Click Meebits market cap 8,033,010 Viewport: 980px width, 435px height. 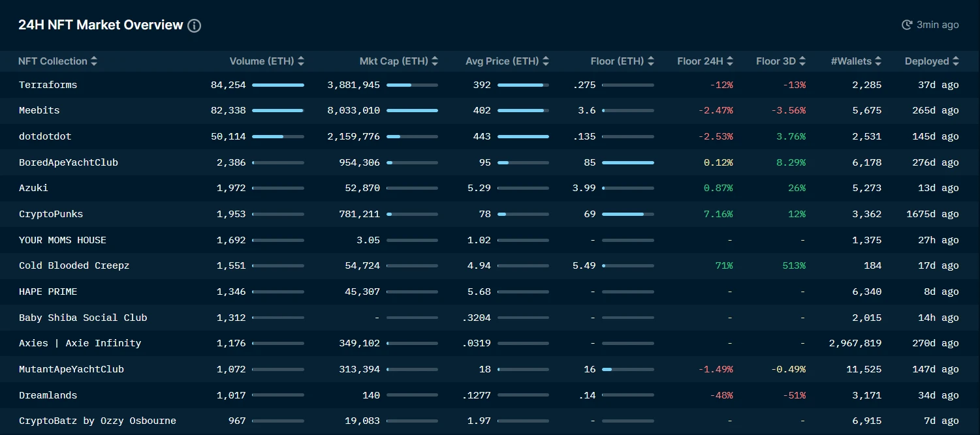(354, 111)
